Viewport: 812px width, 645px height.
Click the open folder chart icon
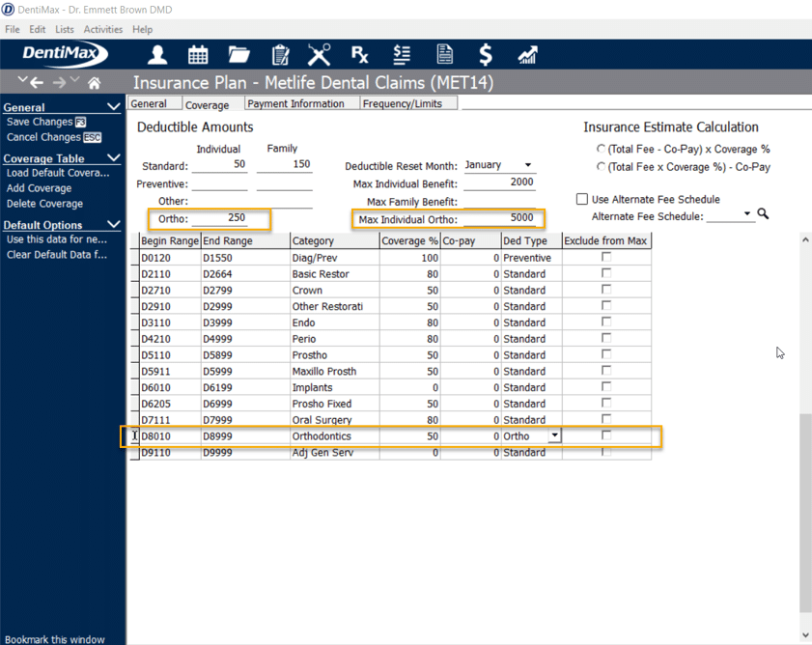[238, 55]
